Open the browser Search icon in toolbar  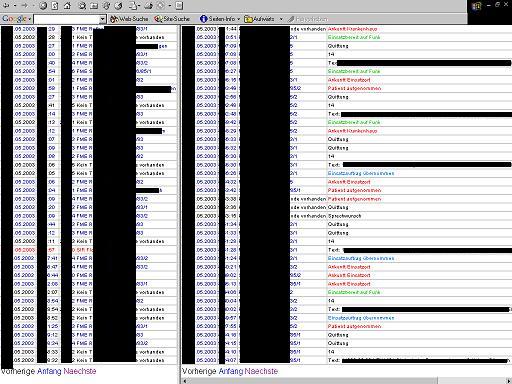[x=82, y=6]
